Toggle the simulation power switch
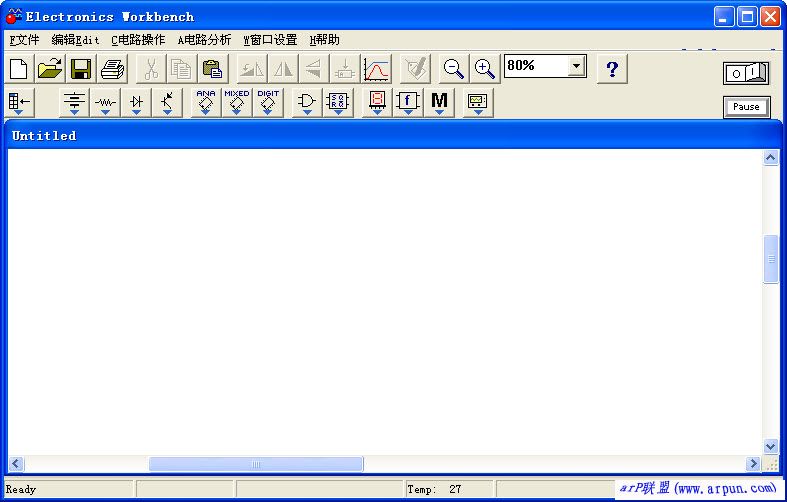 tap(746, 73)
